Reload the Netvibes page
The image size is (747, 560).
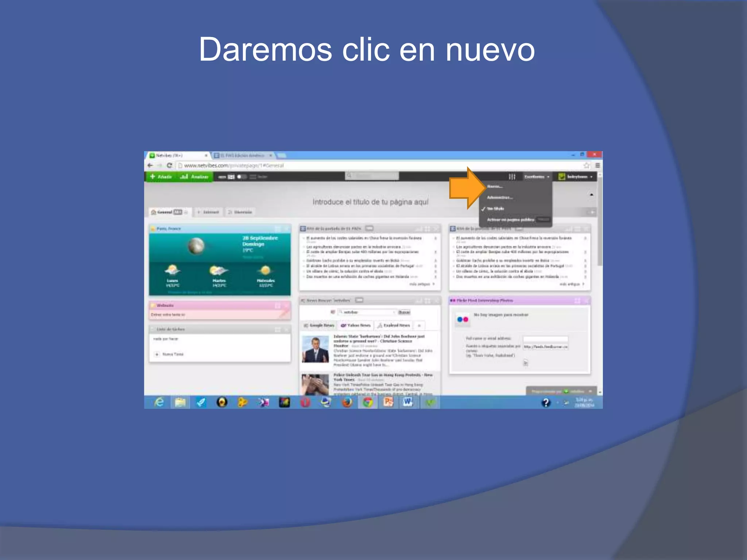(x=169, y=166)
